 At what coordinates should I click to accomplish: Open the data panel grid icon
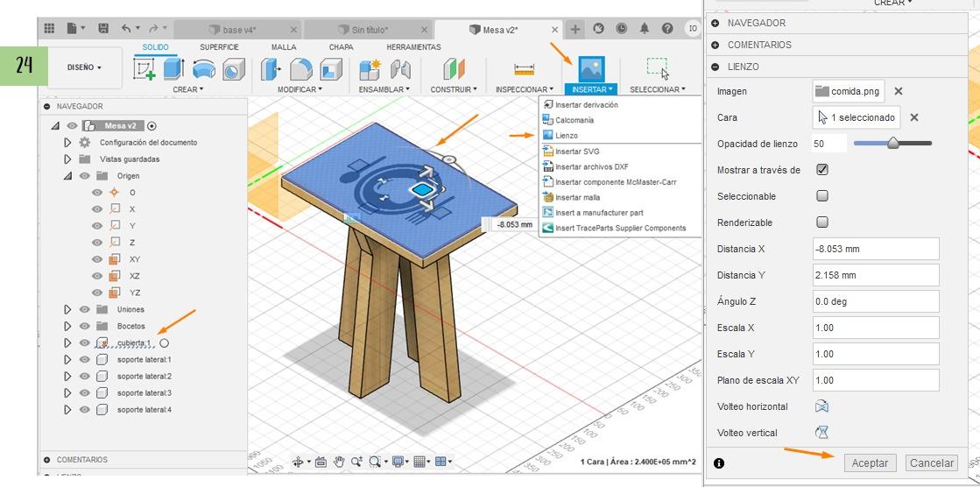49,29
